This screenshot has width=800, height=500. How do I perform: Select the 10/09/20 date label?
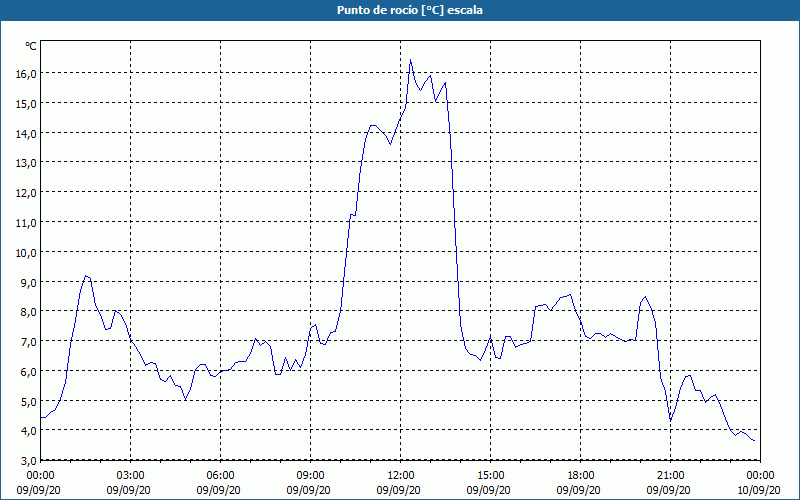pos(759,490)
